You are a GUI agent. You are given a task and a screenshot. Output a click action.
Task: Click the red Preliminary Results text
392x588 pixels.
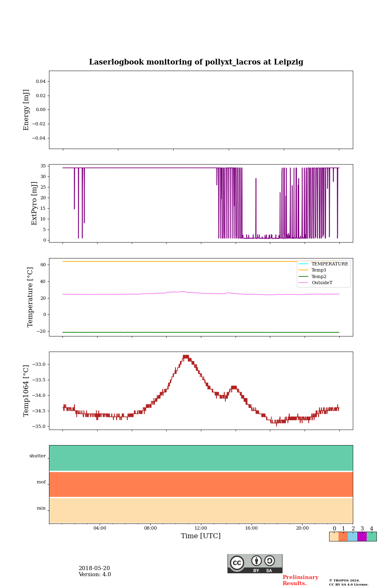[x=300, y=580]
